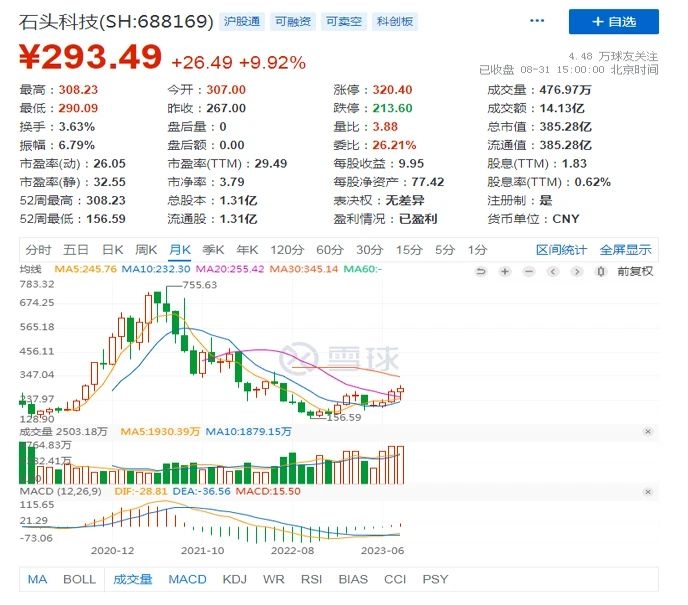
Task: Click the MA5:245.76 moving average label
Action: pos(85,269)
